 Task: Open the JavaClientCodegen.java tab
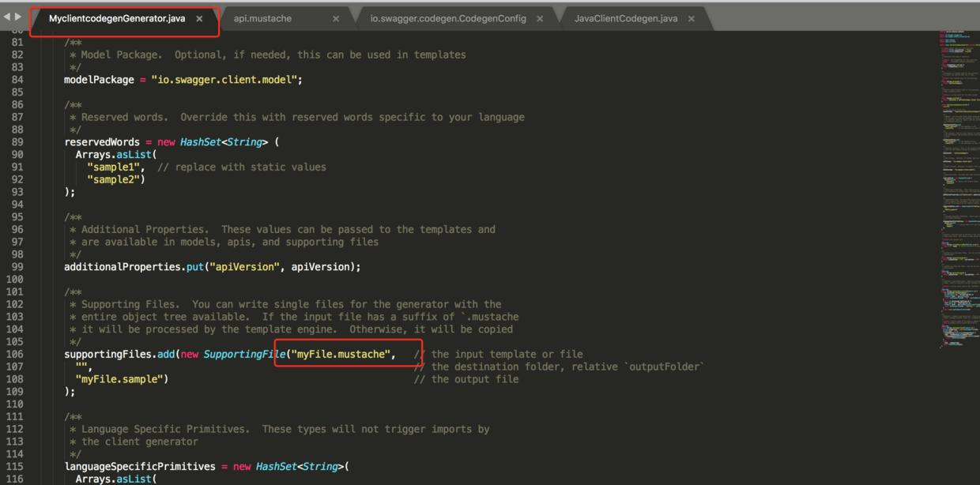click(626, 18)
